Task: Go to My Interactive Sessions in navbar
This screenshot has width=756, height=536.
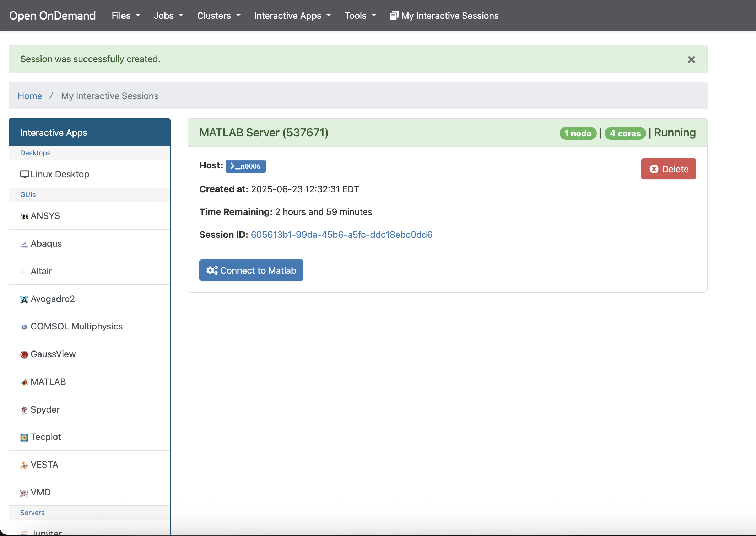Action: coord(444,16)
